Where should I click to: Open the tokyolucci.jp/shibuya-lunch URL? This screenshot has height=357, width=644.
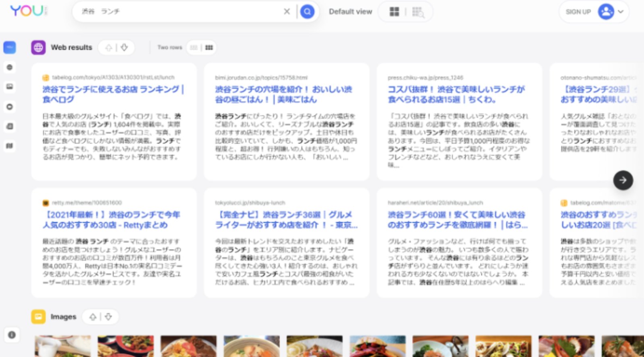pyautogui.click(x=250, y=203)
